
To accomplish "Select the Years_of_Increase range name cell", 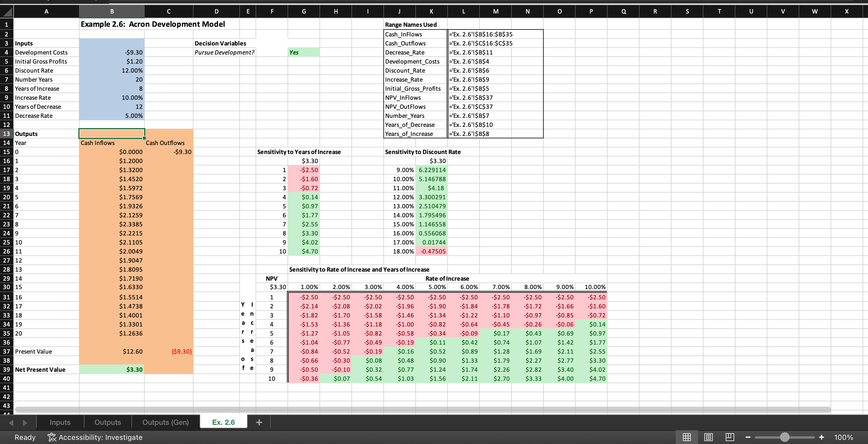I will click(415, 134).
